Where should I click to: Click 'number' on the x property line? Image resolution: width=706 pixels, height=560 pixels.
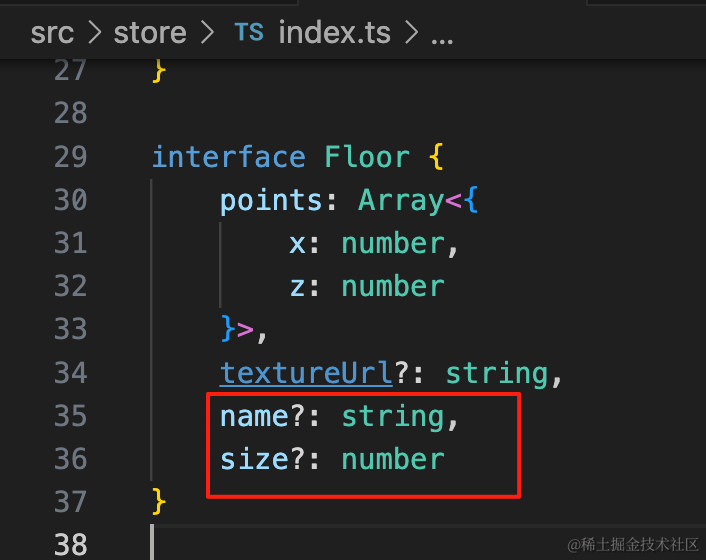393,244
